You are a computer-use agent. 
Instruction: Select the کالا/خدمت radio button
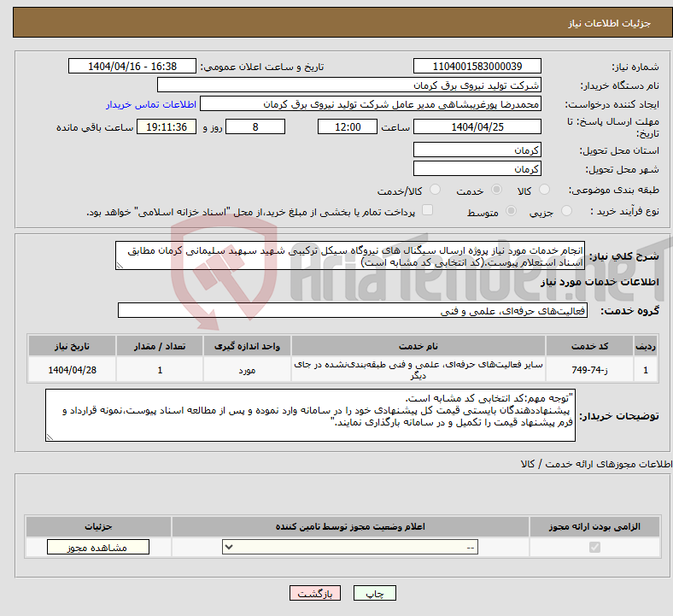(x=435, y=190)
